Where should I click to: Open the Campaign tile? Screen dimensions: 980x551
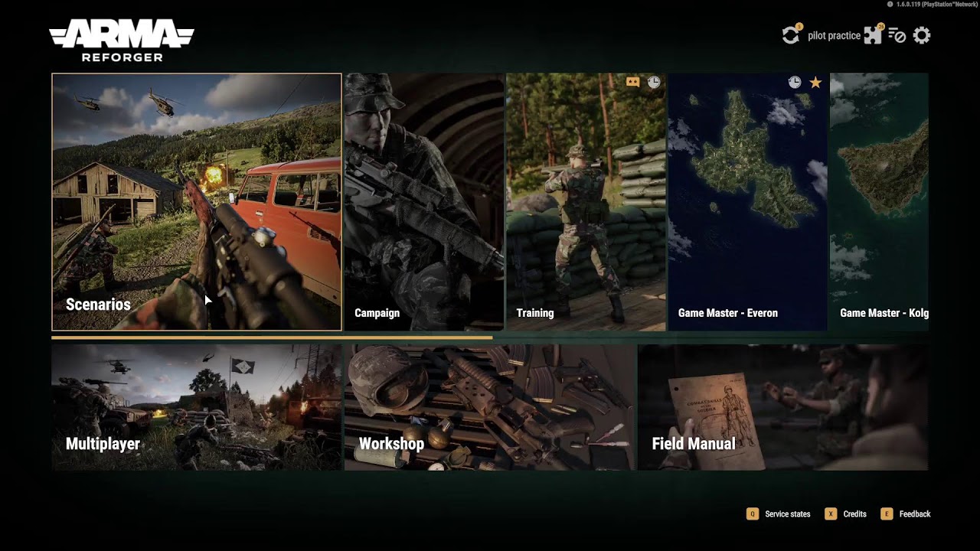(x=424, y=202)
